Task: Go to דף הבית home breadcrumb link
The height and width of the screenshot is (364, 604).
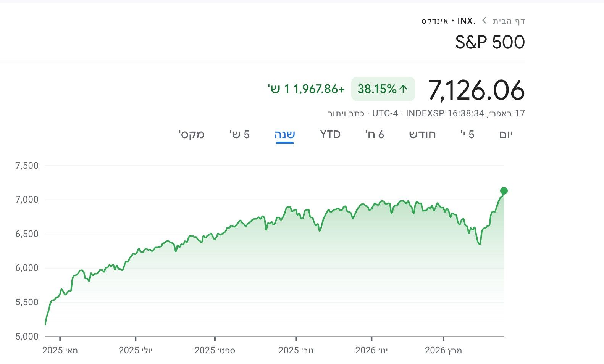Action: [509, 21]
